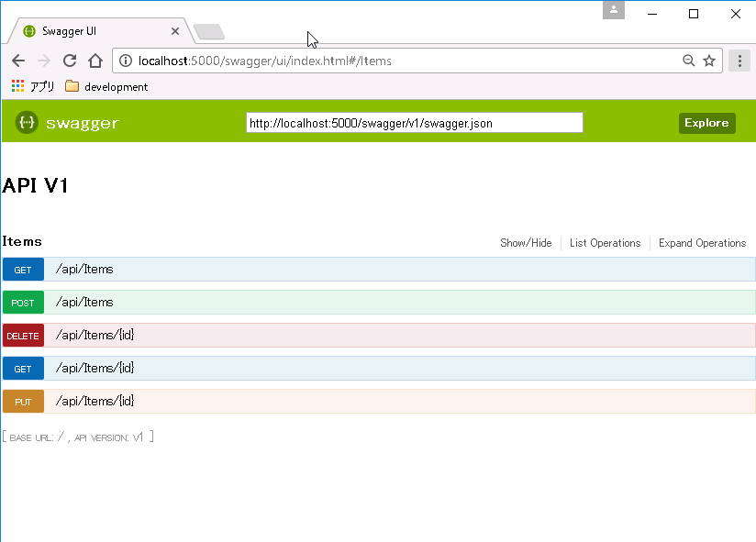The height and width of the screenshot is (542, 756).
Task: Toggle Show/Hide for Items
Action: (526, 243)
